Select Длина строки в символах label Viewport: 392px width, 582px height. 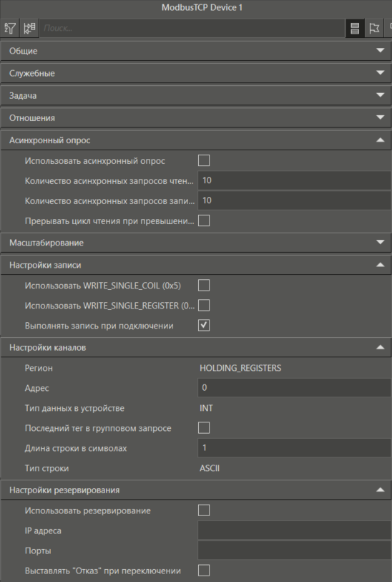pyautogui.click(x=76, y=448)
